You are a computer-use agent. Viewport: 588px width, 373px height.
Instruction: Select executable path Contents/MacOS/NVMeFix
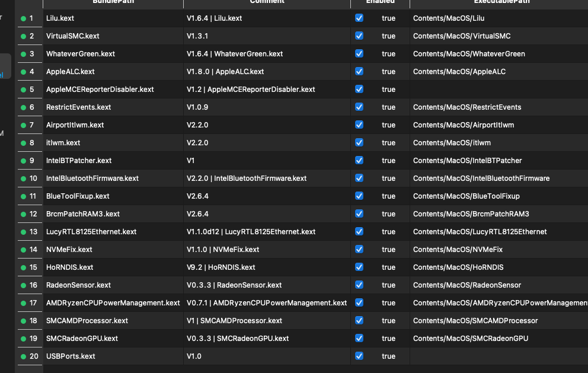(x=458, y=249)
